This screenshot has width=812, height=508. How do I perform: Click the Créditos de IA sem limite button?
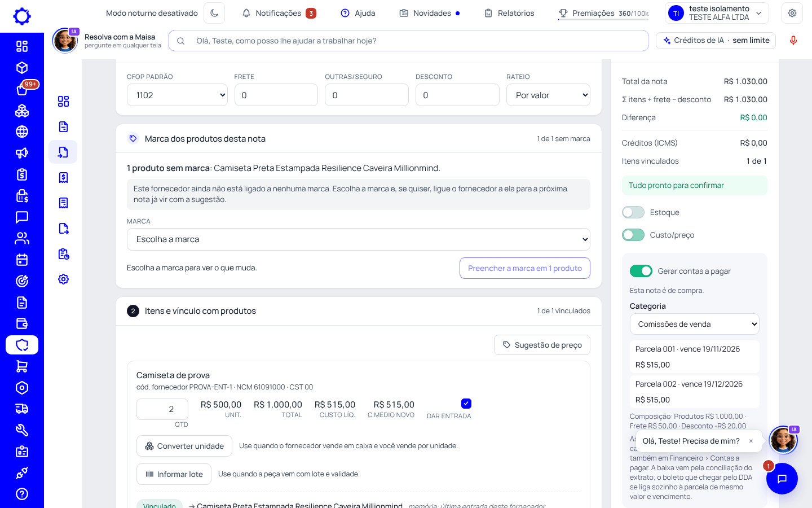[x=716, y=41]
